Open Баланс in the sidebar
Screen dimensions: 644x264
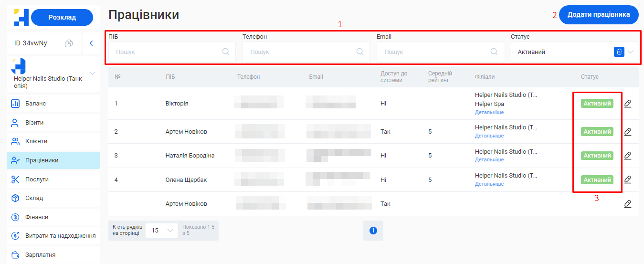click(36, 104)
